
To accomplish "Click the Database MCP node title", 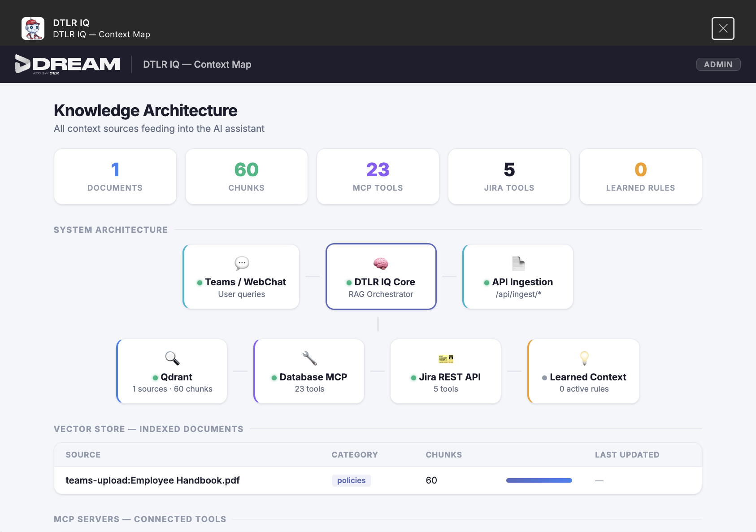I will click(x=313, y=377).
